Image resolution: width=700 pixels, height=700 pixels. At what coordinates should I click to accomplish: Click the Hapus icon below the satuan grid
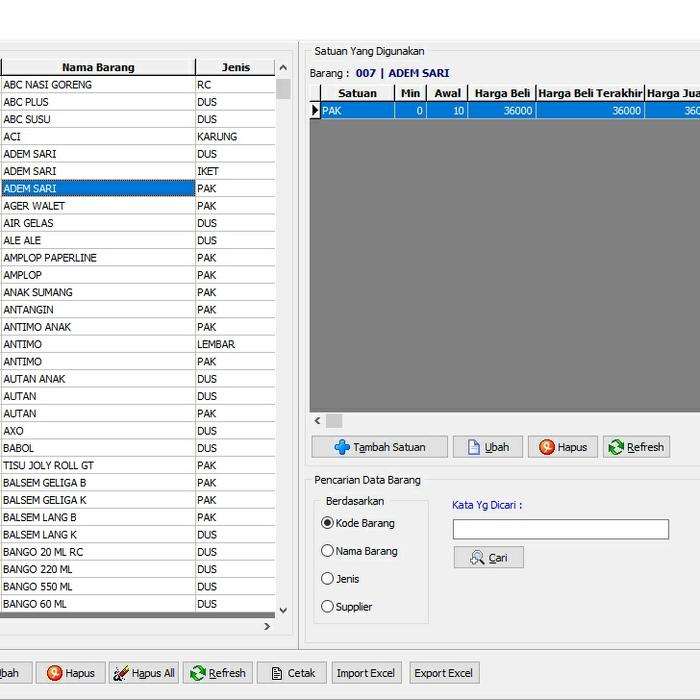(x=546, y=447)
